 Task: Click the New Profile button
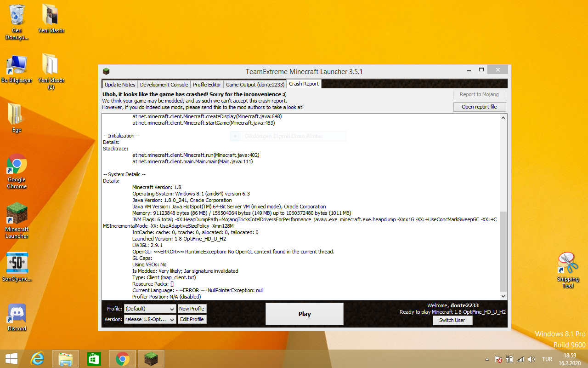tap(192, 309)
